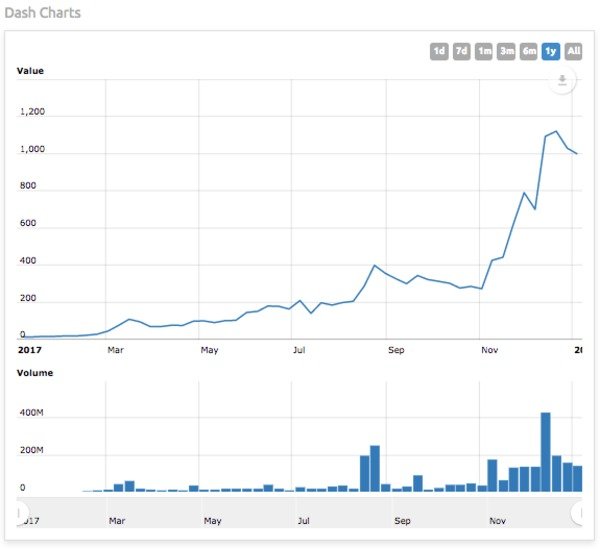Grab the right range slider handle
Screen dimensions: 600x549
point(578,513)
